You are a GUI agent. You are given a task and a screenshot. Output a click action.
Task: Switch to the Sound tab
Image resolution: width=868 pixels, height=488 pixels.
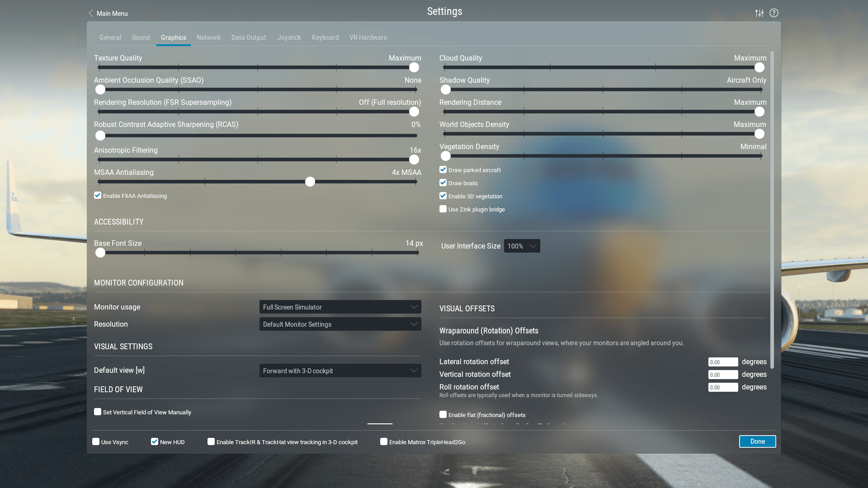click(x=141, y=38)
